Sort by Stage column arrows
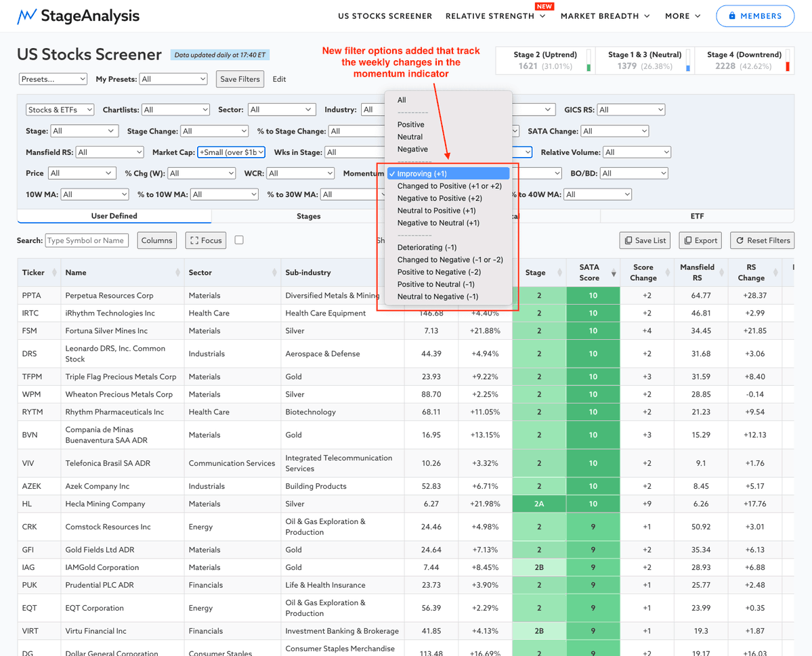Screen dimensions: 812x656 pyautogui.click(x=559, y=272)
